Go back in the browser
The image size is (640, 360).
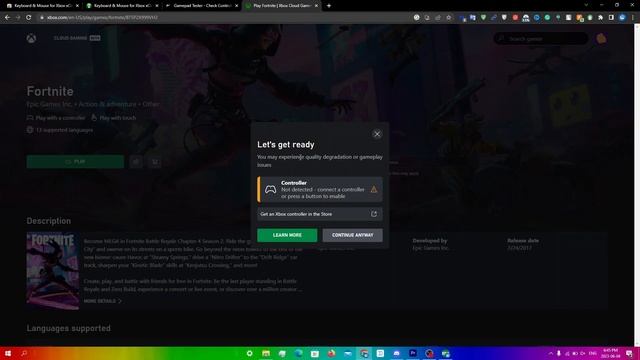(x=7, y=18)
